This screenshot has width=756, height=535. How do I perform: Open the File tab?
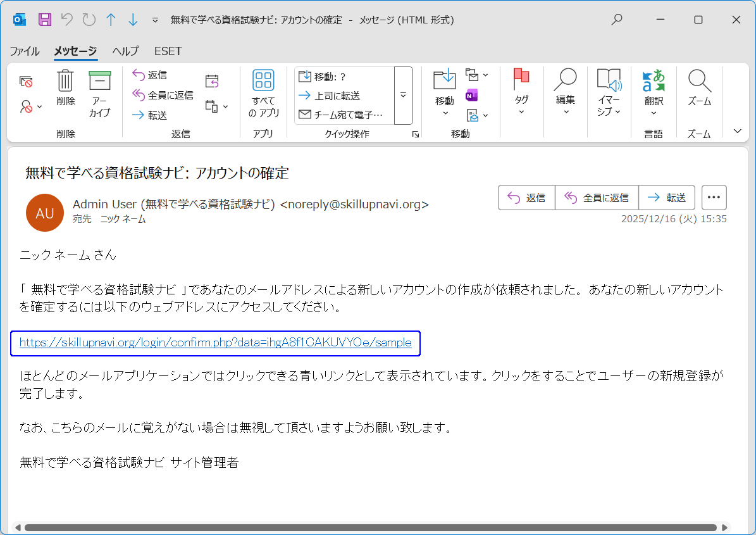click(25, 51)
